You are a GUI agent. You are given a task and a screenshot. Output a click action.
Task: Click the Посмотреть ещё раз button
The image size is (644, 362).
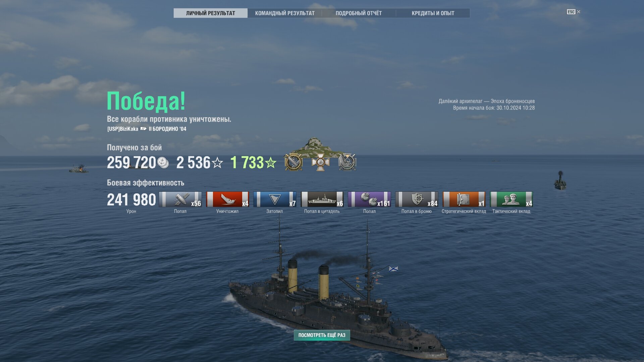tap(322, 335)
